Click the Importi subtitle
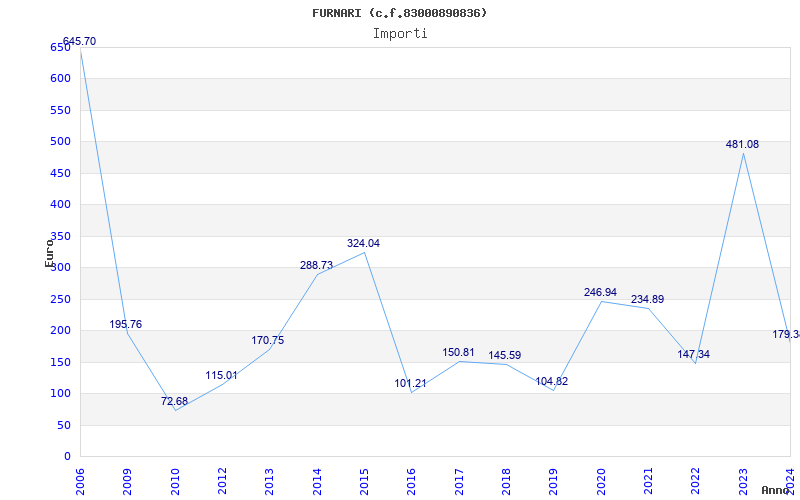800x500 pixels. pos(400,34)
